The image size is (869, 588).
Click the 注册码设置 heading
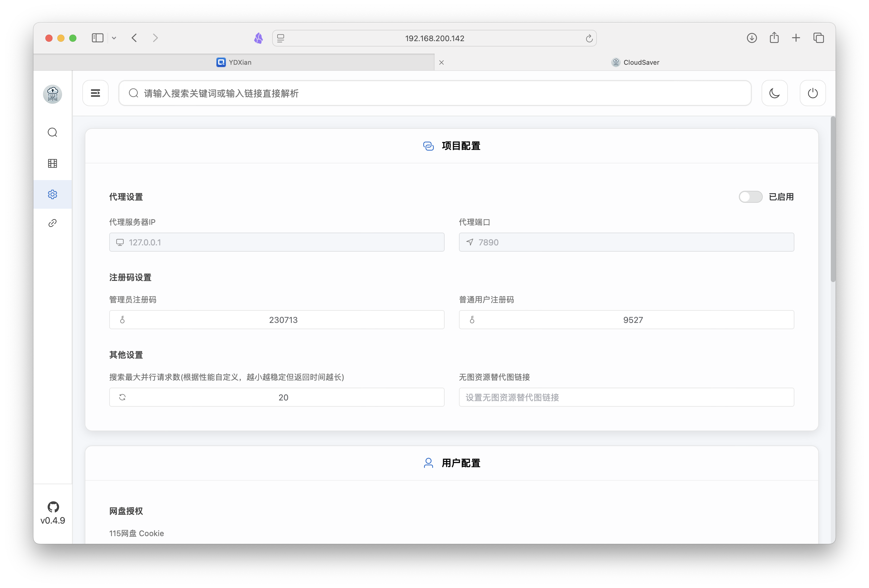[130, 277]
